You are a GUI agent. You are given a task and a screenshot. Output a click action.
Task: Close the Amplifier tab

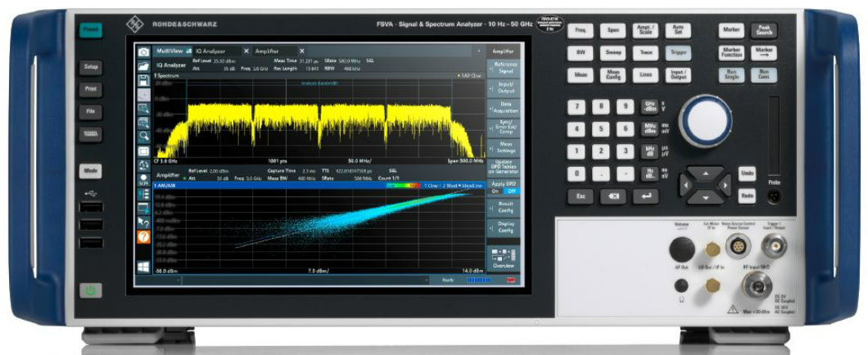(x=301, y=51)
